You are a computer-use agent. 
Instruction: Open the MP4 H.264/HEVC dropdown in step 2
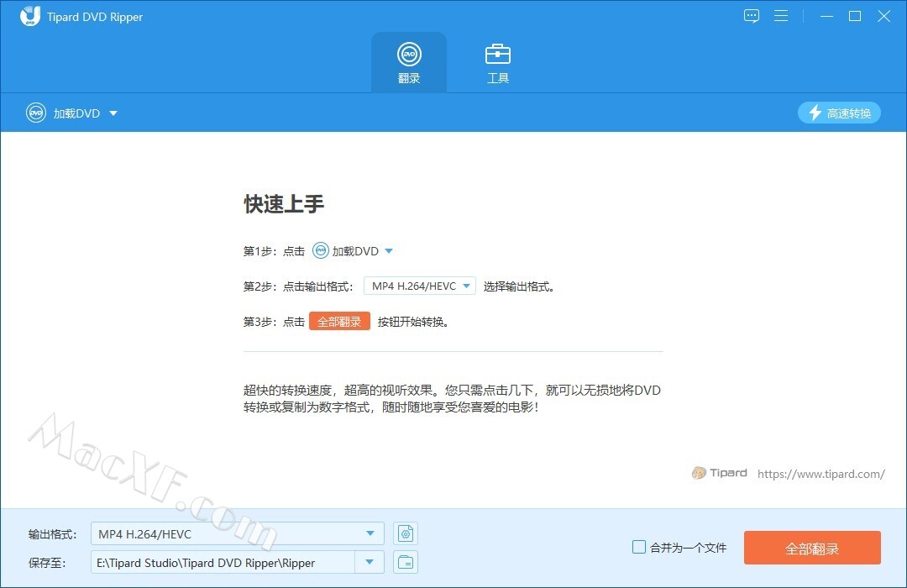pos(419,286)
